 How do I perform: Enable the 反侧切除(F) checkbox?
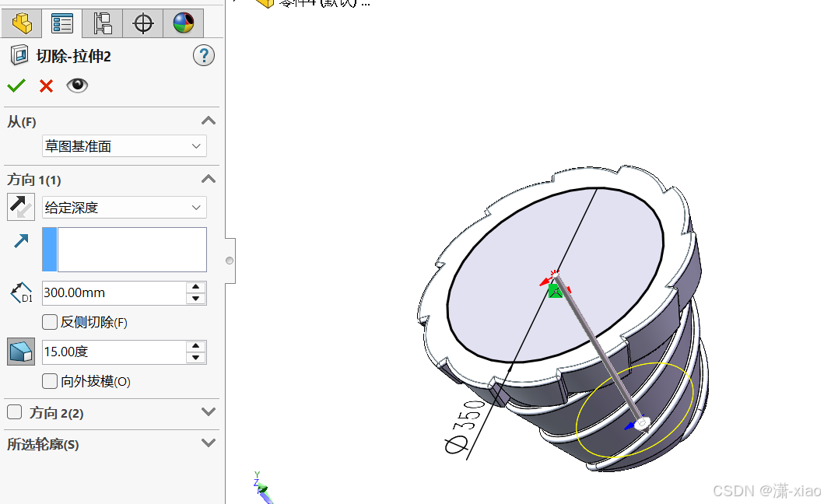click(49, 322)
